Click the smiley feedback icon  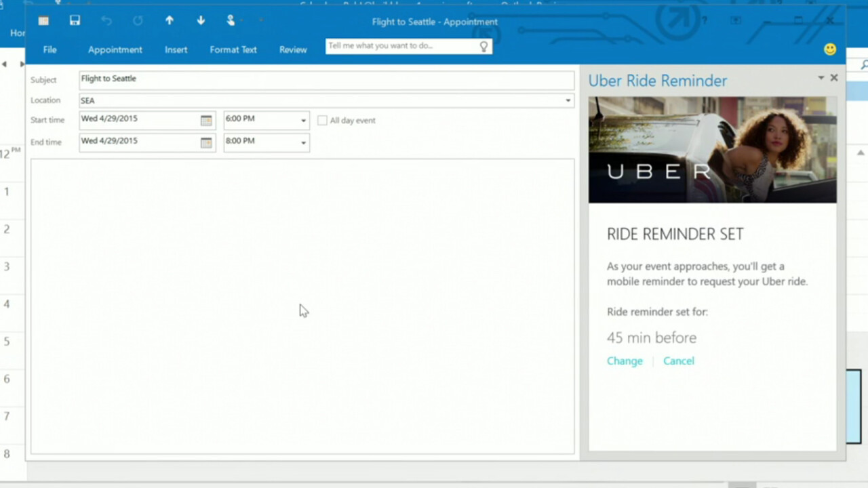(830, 49)
